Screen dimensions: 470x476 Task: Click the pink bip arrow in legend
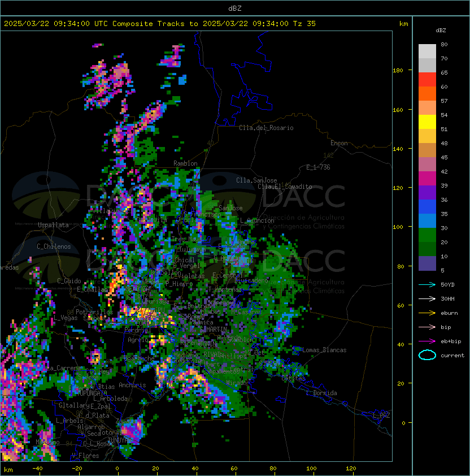[x=427, y=327]
